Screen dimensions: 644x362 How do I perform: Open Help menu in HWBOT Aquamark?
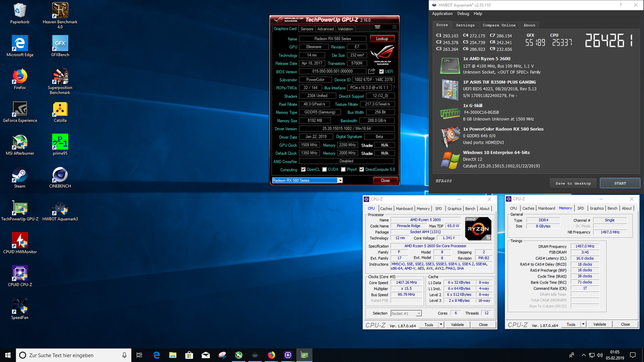coord(478,13)
